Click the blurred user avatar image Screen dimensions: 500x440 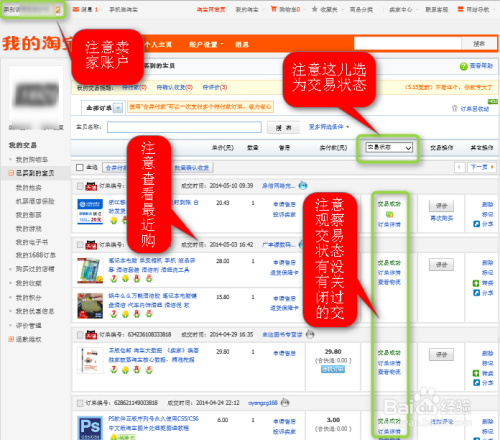coord(36,94)
